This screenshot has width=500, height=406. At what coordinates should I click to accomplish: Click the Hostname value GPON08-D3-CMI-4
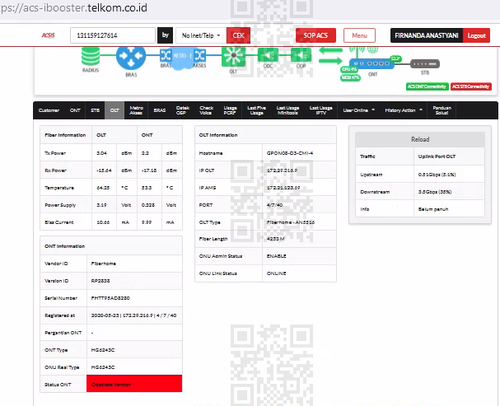point(290,153)
